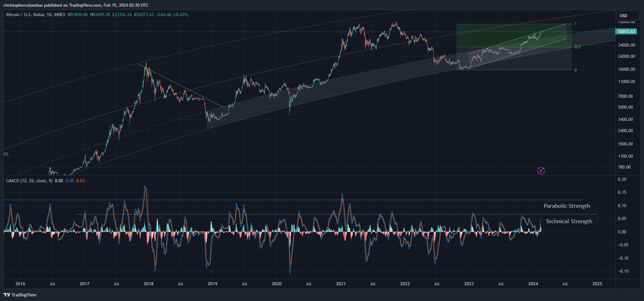644x301 pixels.
Task: Click the LMACD (12, 26, close, 9) indicator legend
Action: click(x=29, y=181)
